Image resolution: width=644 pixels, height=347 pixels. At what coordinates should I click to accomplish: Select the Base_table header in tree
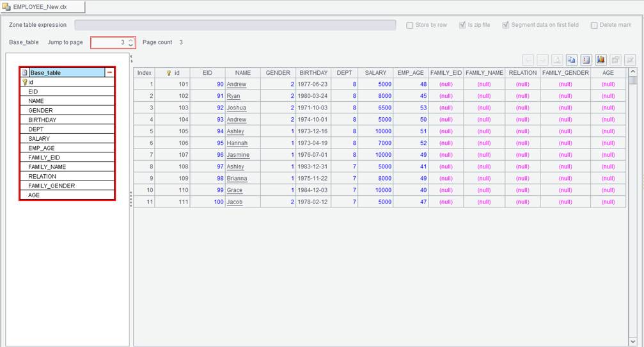67,72
